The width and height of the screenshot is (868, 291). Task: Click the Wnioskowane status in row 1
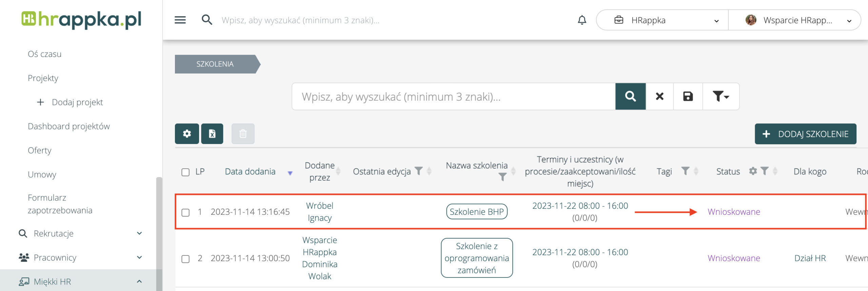(x=734, y=212)
